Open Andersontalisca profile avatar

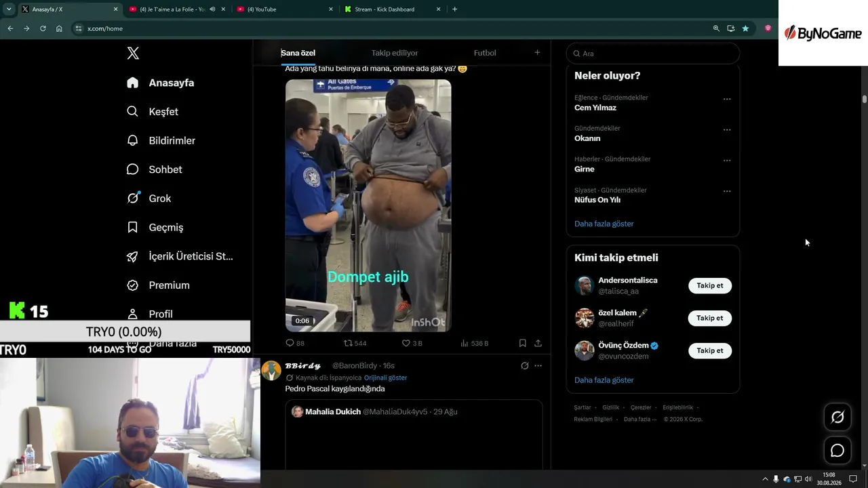[x=585, y=285]
